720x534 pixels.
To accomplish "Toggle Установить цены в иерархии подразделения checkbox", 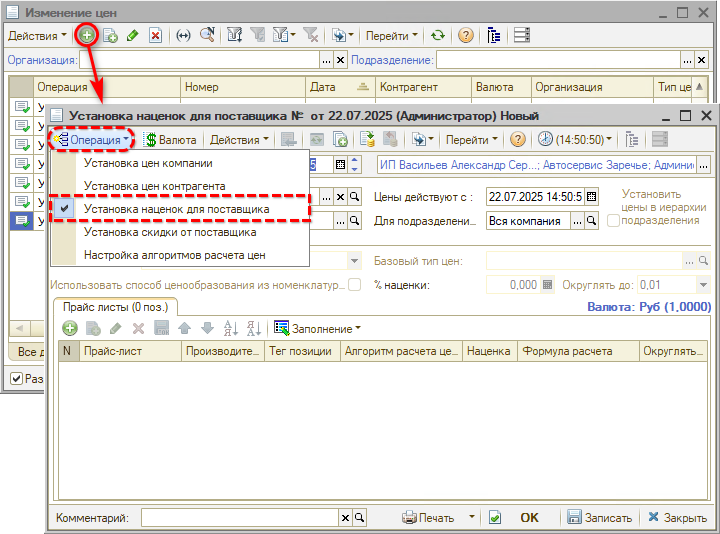I will point(614,220).
